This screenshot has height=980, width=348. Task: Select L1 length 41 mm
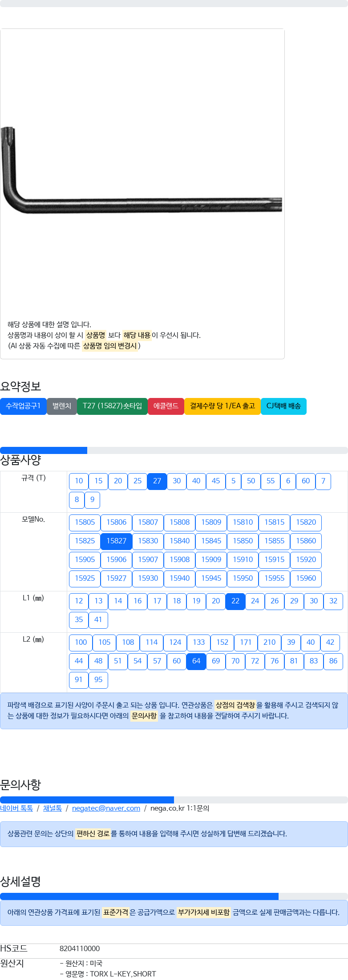(x=98, y=620)
